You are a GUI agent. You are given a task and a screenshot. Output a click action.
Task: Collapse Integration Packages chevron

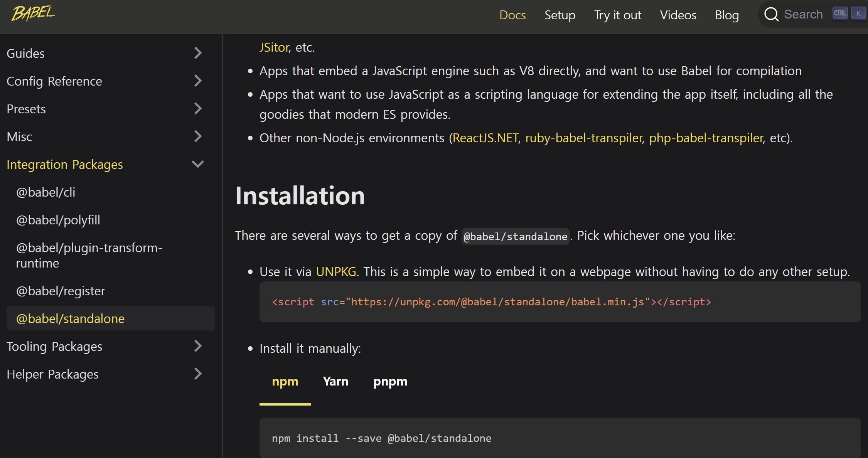tap(198, 164)
